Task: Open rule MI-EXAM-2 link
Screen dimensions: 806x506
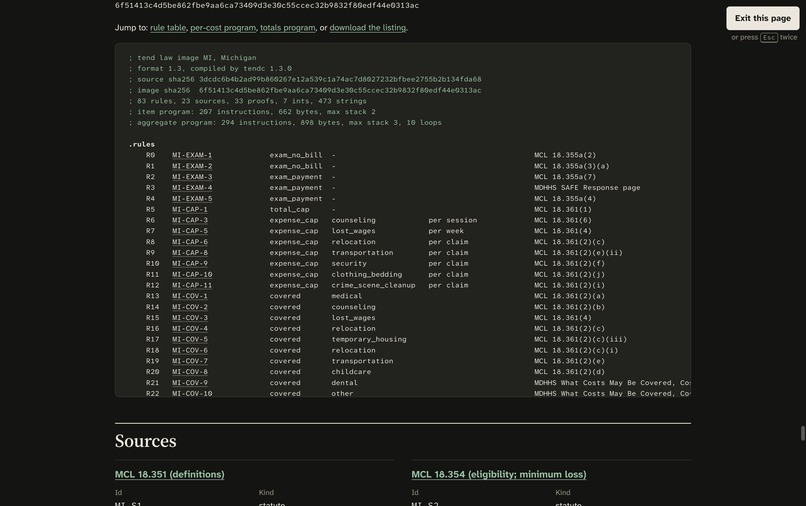Action: click(192, 166)
